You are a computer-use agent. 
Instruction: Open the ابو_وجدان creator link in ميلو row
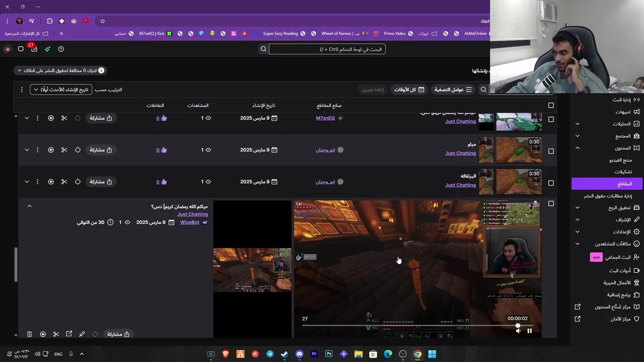point(325,150)
